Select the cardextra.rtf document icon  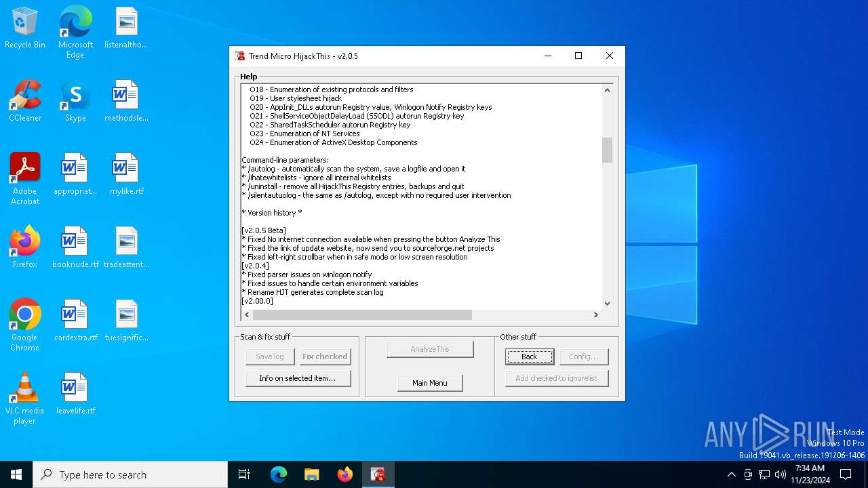(75, 321)
